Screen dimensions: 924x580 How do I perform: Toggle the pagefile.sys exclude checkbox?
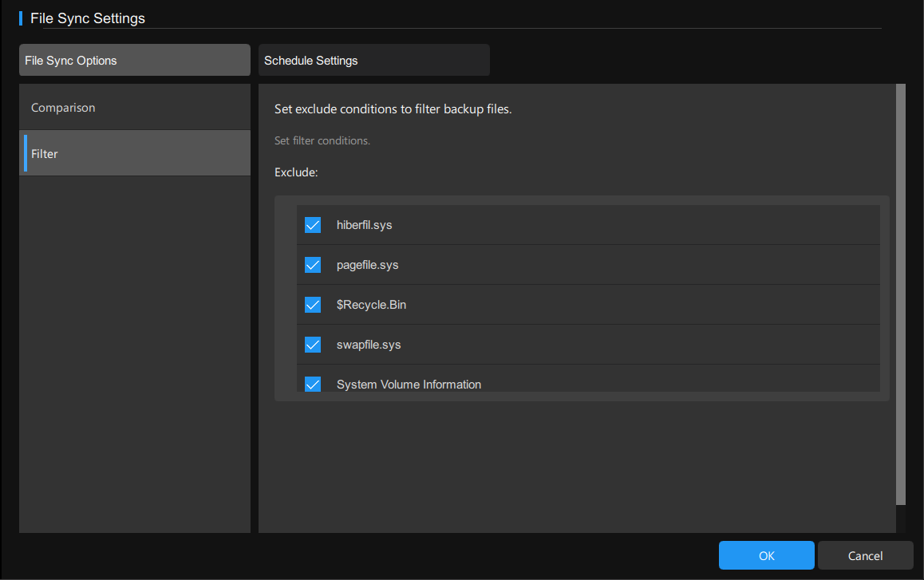313,265
